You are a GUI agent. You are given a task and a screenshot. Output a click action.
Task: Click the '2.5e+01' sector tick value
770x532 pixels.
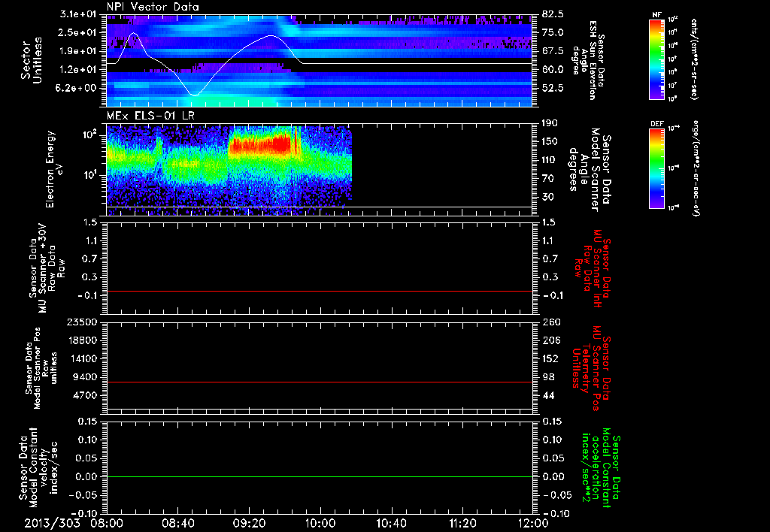point(79,32)
